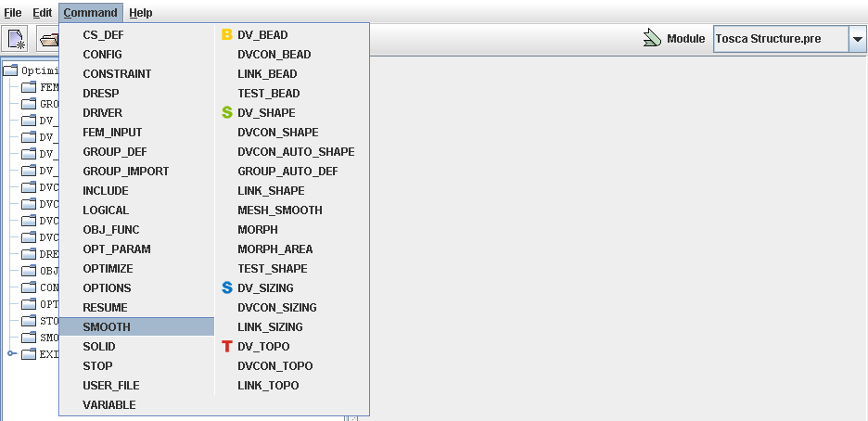Open the File menu
This screenshot has height=421, width=868.
13,13
